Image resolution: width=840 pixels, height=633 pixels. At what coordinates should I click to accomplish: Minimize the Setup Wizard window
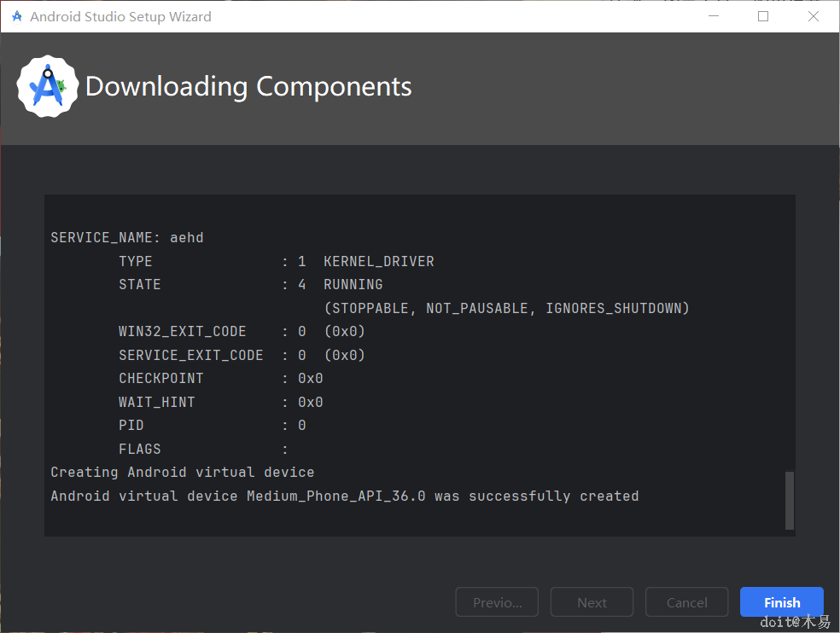click(714, 16)
